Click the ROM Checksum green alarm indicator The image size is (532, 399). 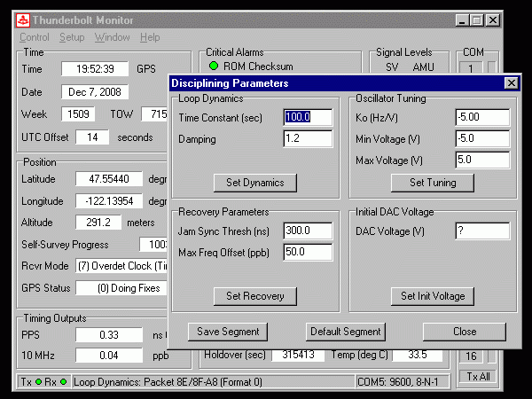(x=214, y=66)
